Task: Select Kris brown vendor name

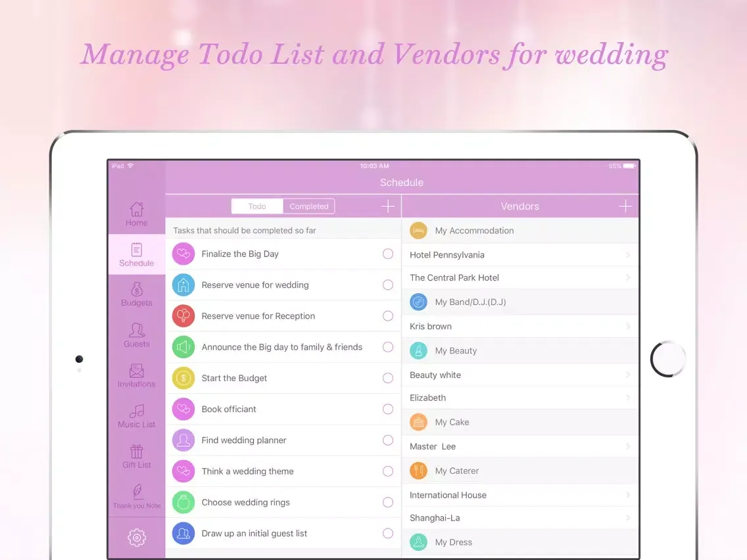Action: pyautogui.click(x=430, y=326)
